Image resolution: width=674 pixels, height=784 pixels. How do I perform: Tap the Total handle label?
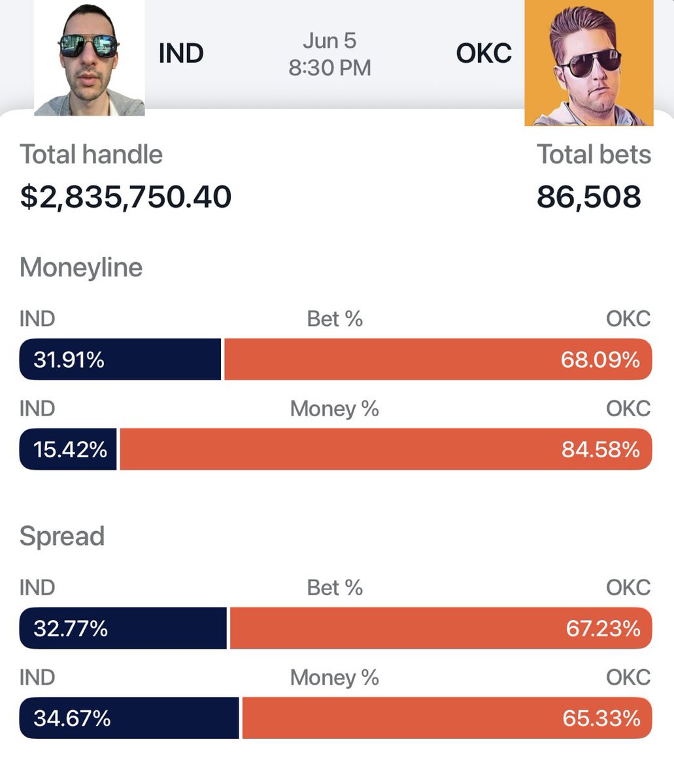[x=91, y=155]
